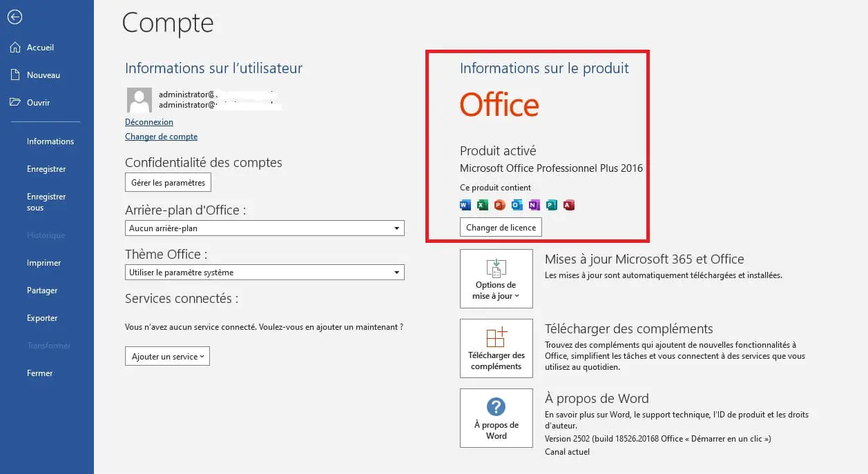Click the Confidentialité des comptes heading
The image size is (868, 474).
click(x=204, y=163)
